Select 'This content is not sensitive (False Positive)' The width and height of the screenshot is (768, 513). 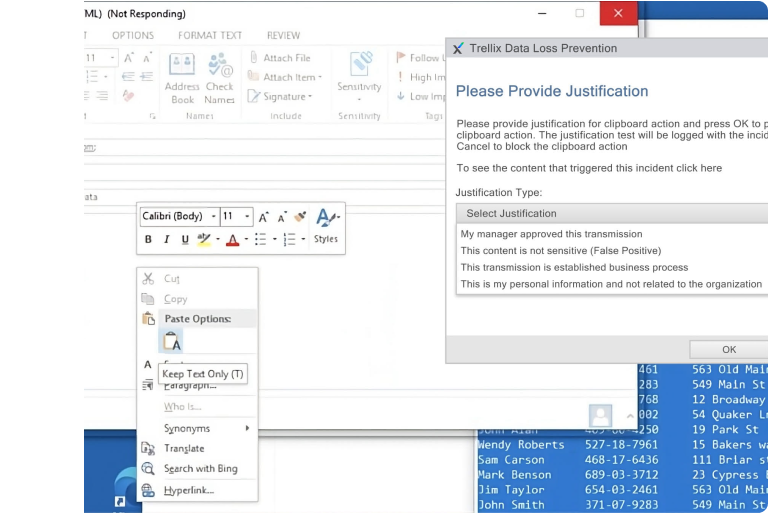click(x=560, y=251)
